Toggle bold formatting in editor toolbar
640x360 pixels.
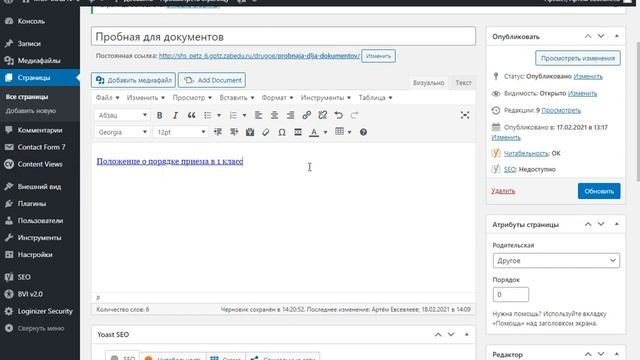(x=160, y=116)
